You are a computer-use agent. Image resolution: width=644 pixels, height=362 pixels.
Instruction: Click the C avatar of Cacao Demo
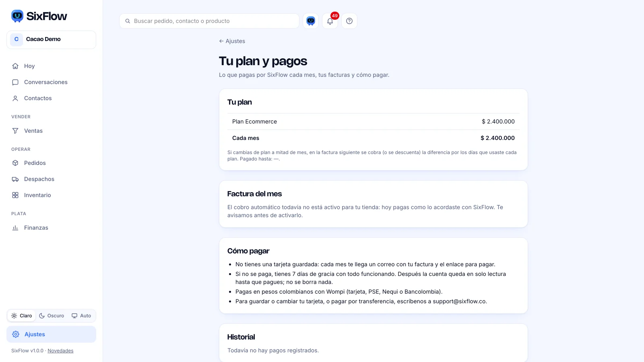(x=17, y=39)
